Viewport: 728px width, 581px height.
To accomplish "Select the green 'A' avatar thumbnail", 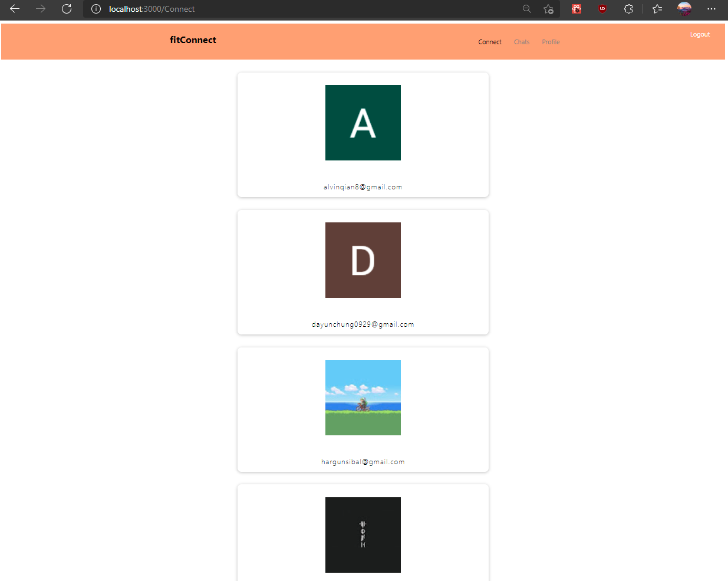I will coord(363,123).
